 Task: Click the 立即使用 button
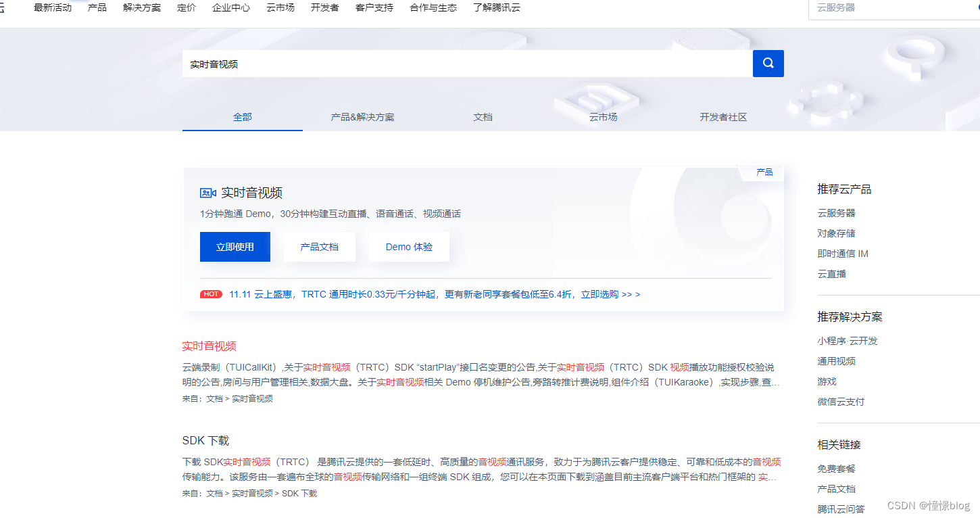point(235,247)
